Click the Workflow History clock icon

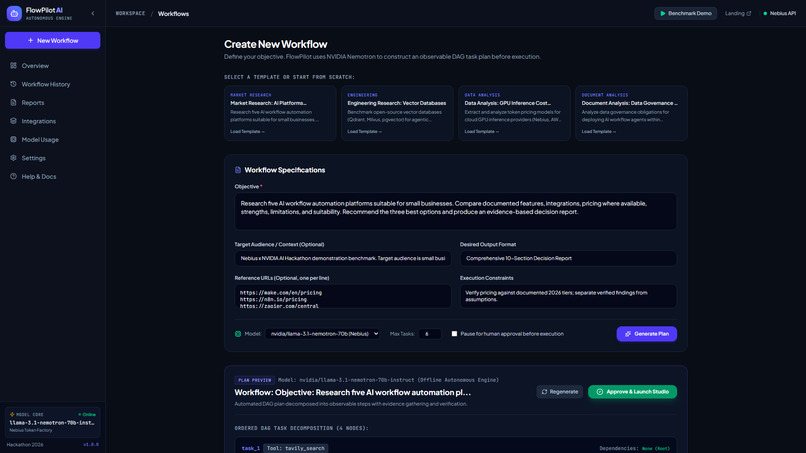click(13, 84)
